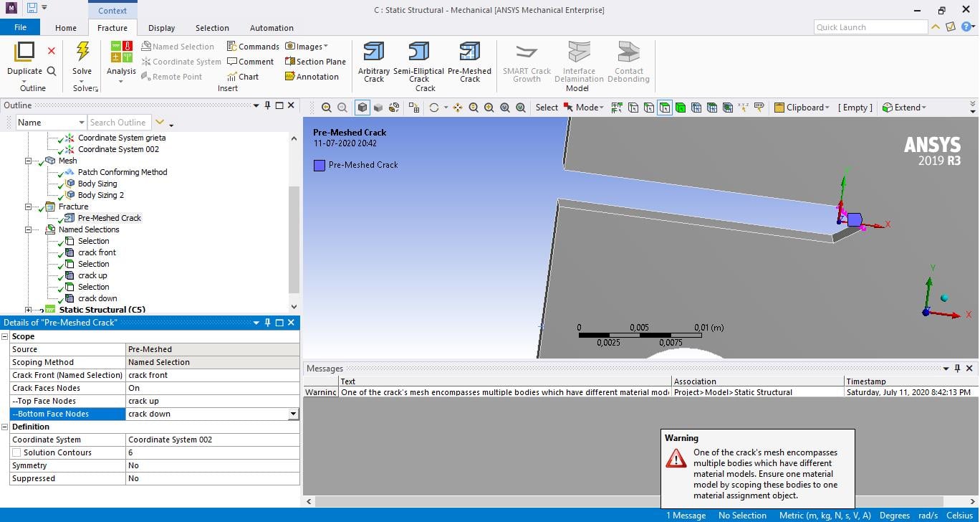Collapse the Definition section in Details
Screen dimensions: 980x522
[x=6, y=427]
